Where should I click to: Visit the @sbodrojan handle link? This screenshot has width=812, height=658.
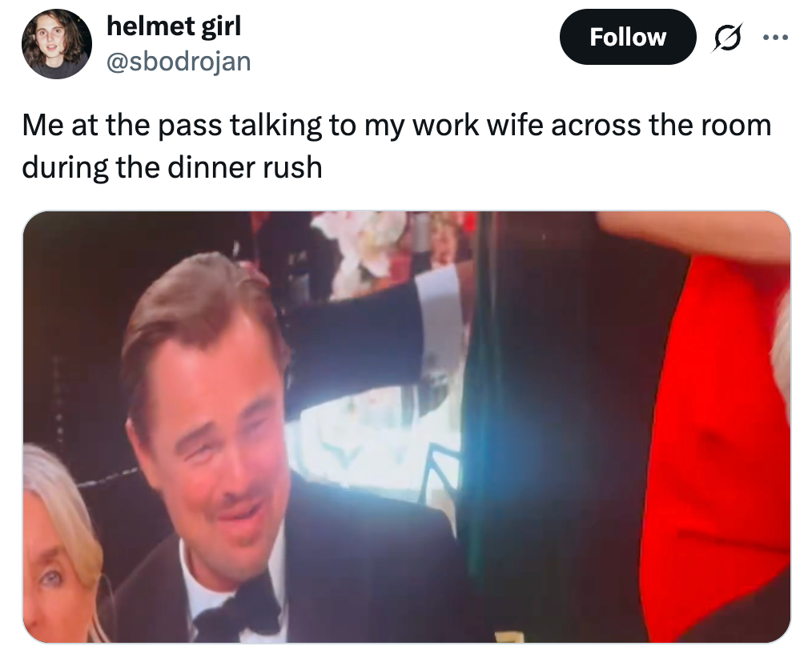(x=179, y=62)
